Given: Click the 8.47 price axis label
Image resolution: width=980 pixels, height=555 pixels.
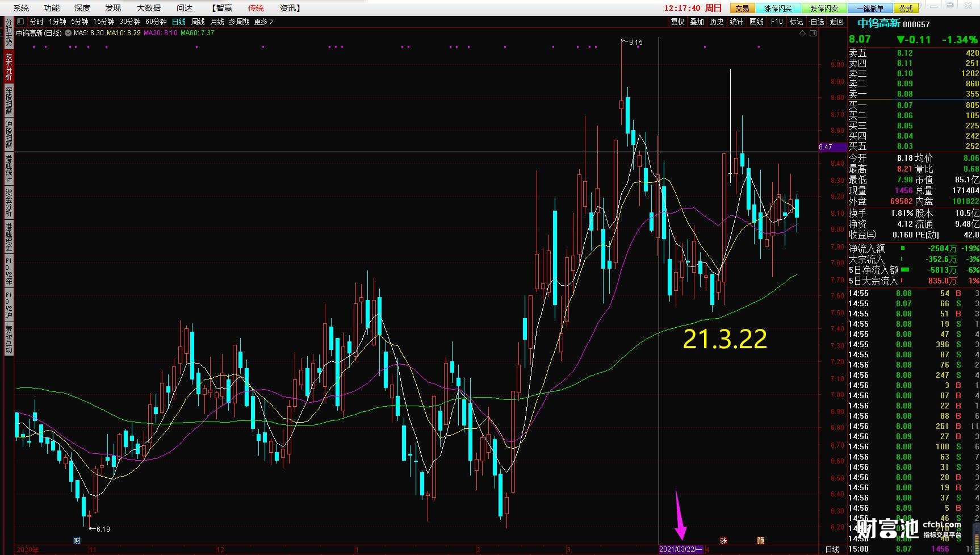Looking at the screenshot, I should (x=832, y=147).
